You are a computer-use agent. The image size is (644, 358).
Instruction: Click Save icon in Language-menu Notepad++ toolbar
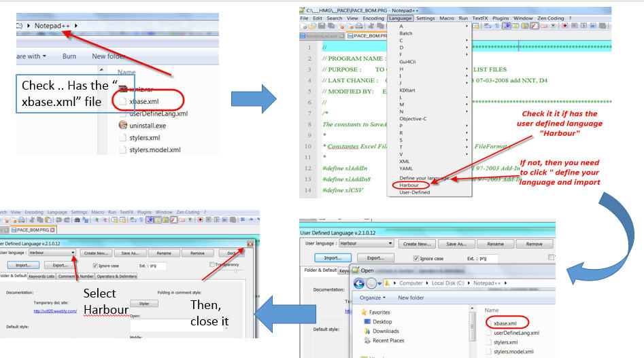(x=322, y=26)
